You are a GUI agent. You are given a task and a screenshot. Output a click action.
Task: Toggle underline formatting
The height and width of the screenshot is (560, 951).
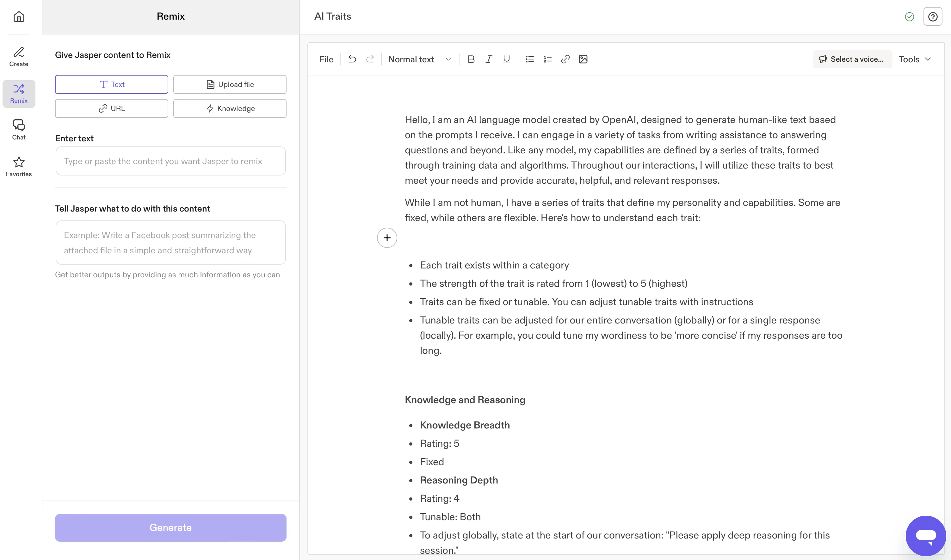click(506, 59)
